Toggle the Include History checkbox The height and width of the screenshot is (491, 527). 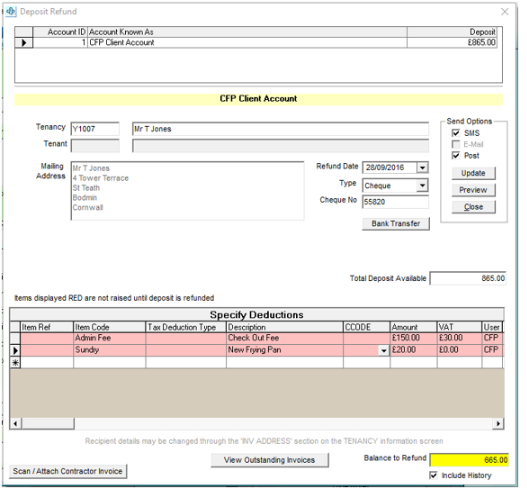(434, 475)
